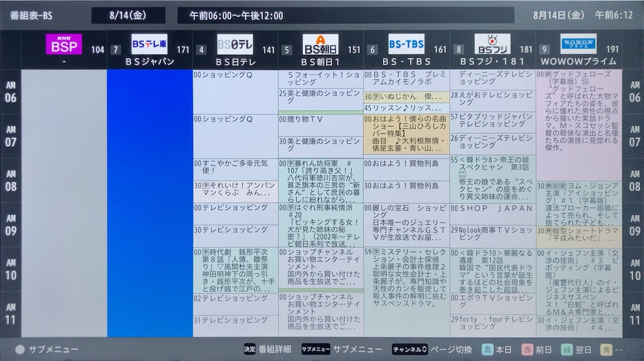Select えがおテレビショッピング program
Screen dimensions: 644x361
(493, 101)
